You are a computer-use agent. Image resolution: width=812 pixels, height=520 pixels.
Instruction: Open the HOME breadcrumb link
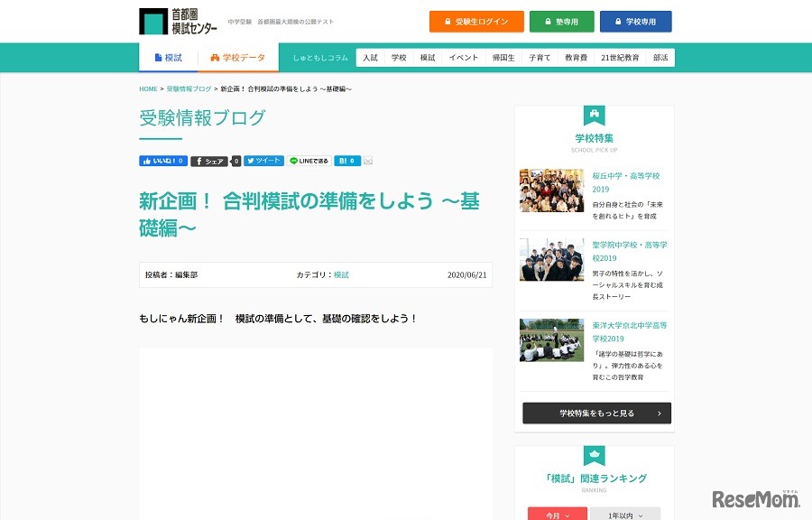pos(148,88)
